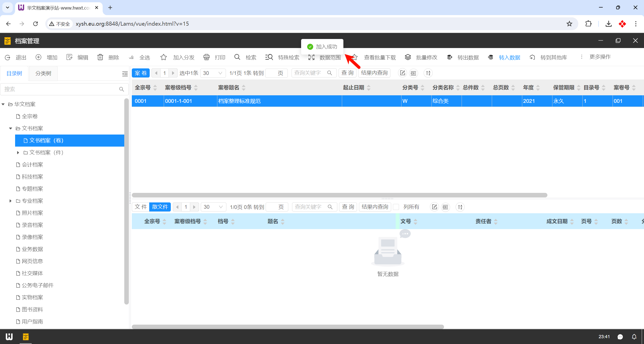Toggle the 列所有 checkbox

pos(396,207)
